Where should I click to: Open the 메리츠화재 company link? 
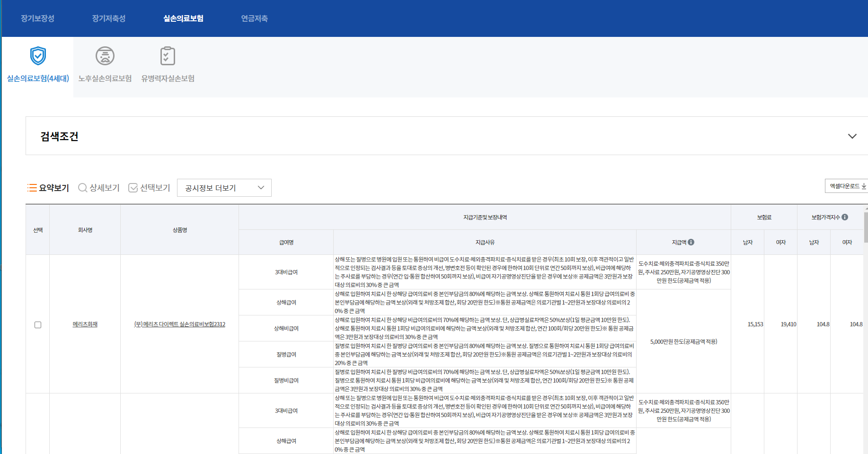[x=85, y=324]
